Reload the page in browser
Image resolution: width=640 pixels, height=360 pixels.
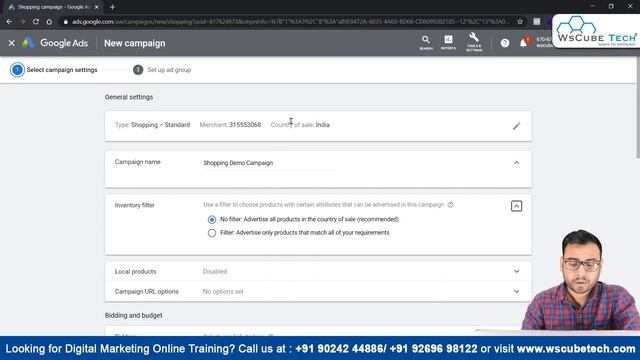[x=36, y=22]
